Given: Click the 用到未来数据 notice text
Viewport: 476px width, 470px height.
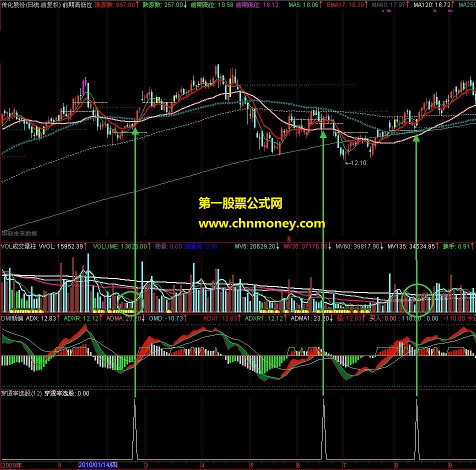Looking at the screenshot, I should point(19,233).
